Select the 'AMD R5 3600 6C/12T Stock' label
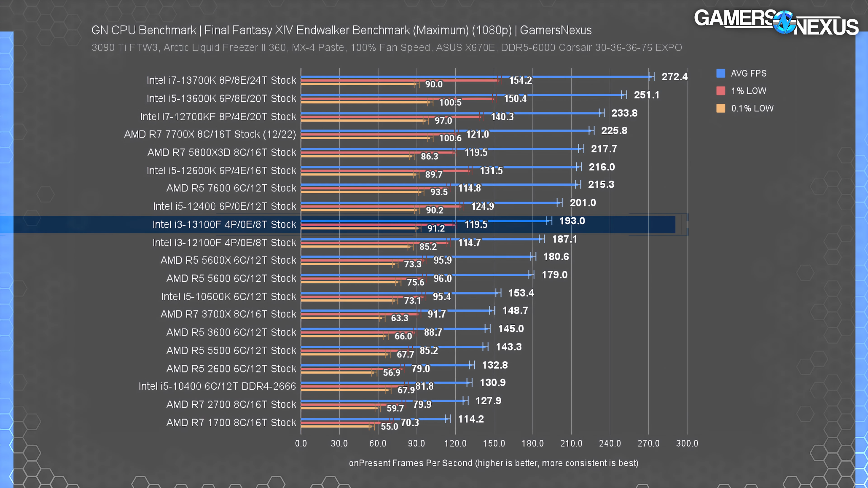Screen dimensions: 868x488 coord(231,332)
